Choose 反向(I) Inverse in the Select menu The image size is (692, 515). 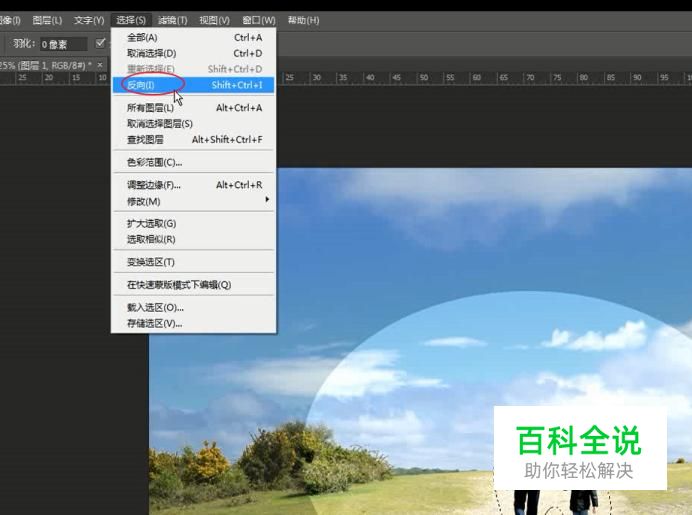[x=141, y=85]
